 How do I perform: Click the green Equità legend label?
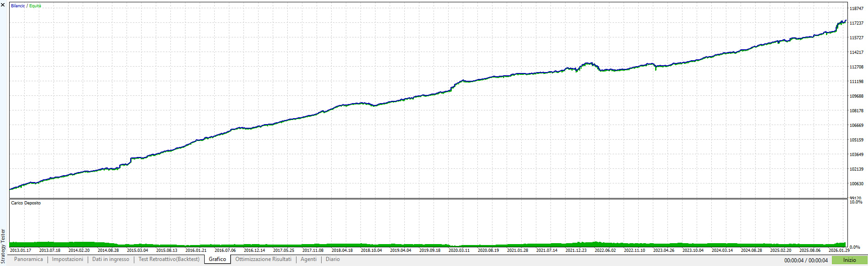click(x=35, y=6)
